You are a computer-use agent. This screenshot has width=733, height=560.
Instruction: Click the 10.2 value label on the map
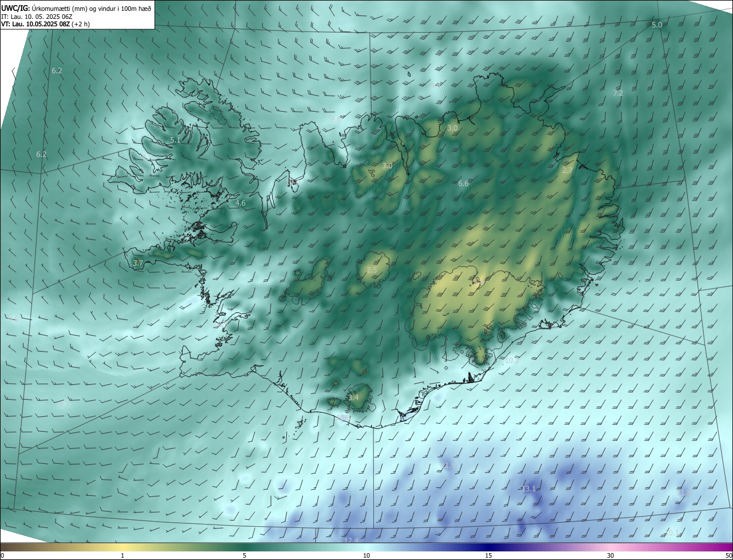512,360
